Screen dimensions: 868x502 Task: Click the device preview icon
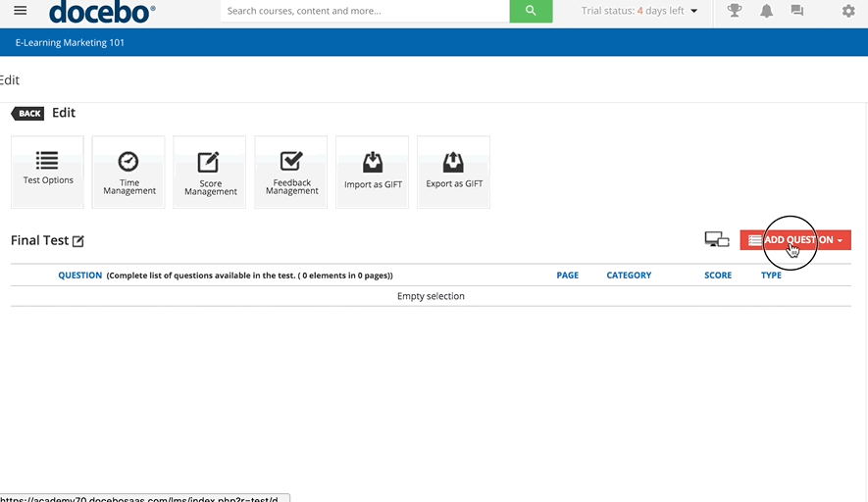click(717, 240)
